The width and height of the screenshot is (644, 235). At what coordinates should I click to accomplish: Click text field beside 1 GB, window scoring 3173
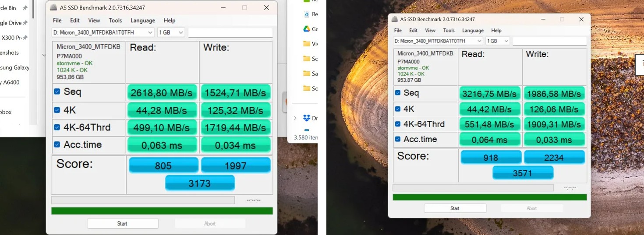(x=230, y=32)
